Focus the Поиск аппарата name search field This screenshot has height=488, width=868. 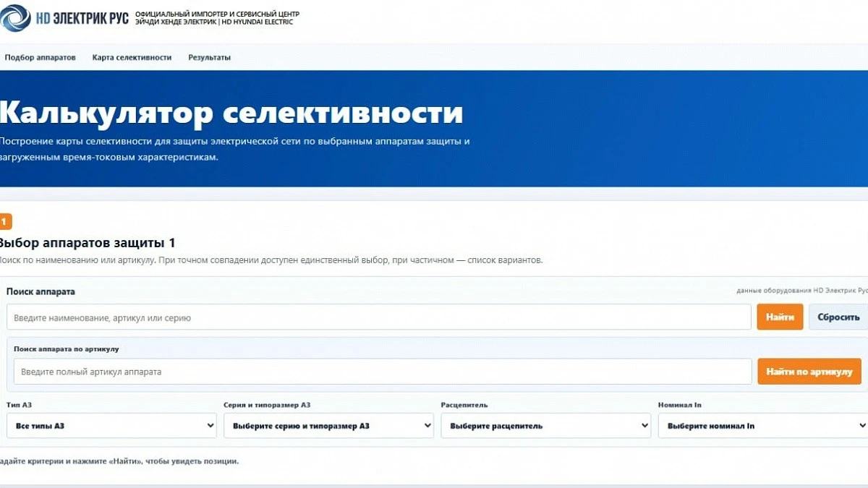379,317
